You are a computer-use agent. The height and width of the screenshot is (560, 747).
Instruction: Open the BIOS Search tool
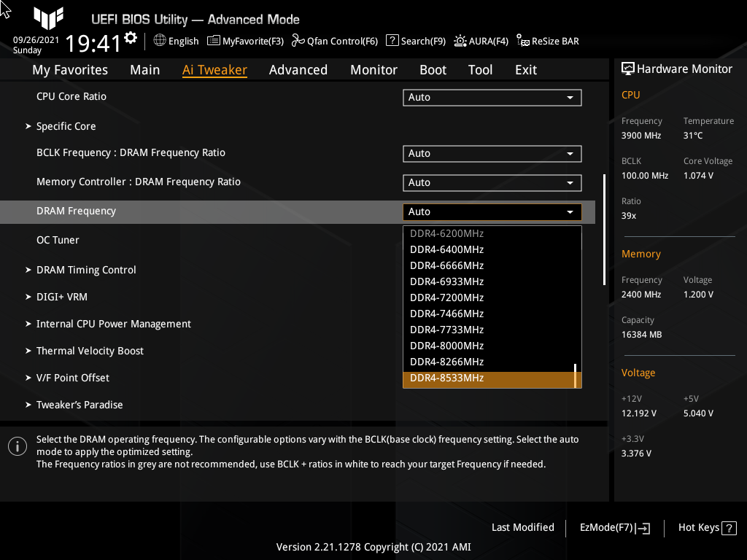point(415,41)
